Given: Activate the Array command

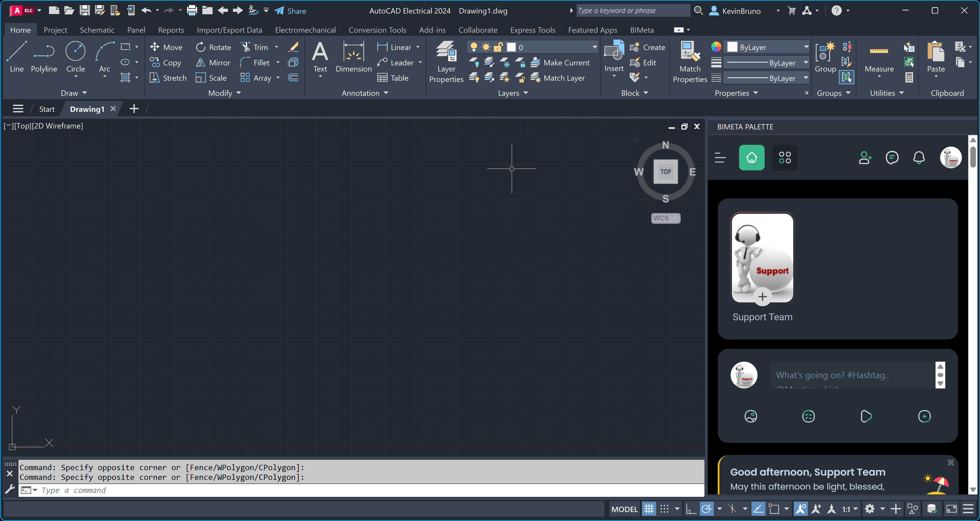Looking at the screenshot, I should 256,78.
